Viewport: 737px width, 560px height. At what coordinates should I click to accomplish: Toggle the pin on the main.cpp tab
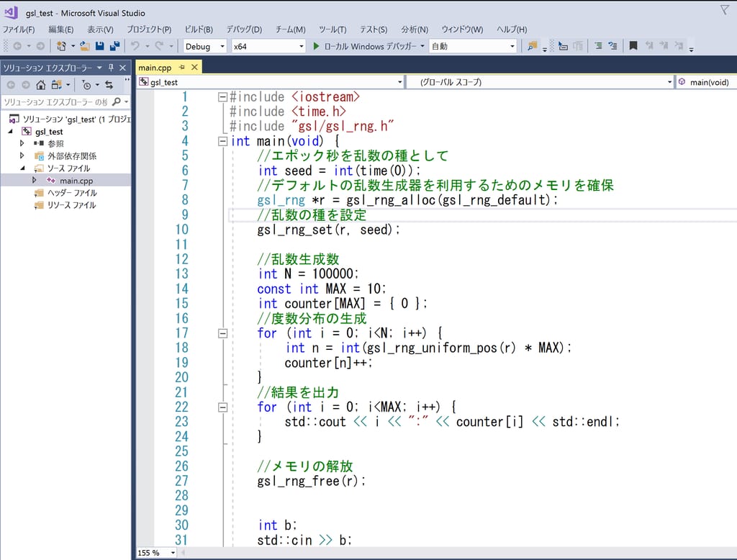(182, 67)
